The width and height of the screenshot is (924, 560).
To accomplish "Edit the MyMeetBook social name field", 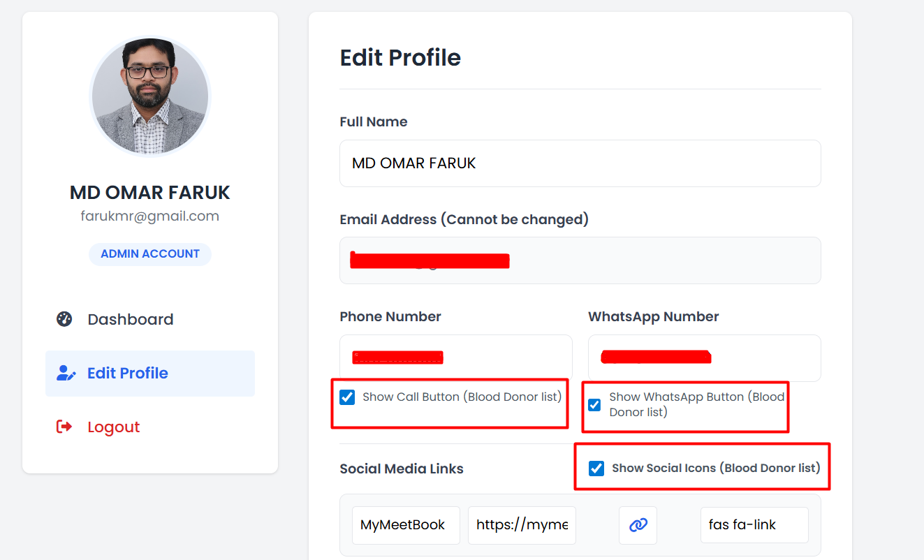I will point(406,525).
